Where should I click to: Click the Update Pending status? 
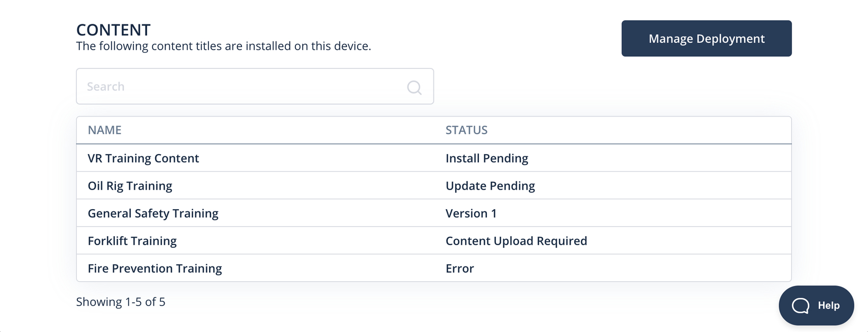coord(490,186)
